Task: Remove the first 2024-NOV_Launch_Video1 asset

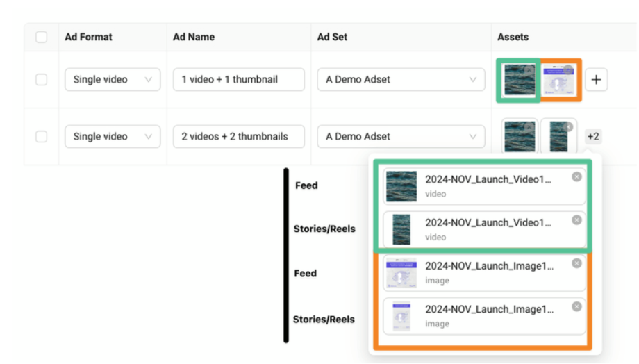Action: (x=576, y=177)
